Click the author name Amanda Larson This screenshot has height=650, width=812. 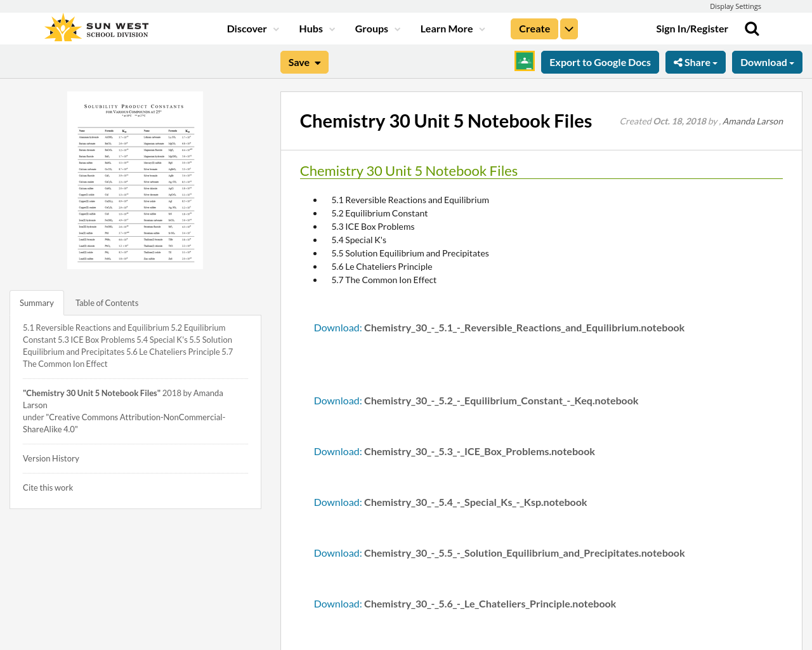coord(752,121)
